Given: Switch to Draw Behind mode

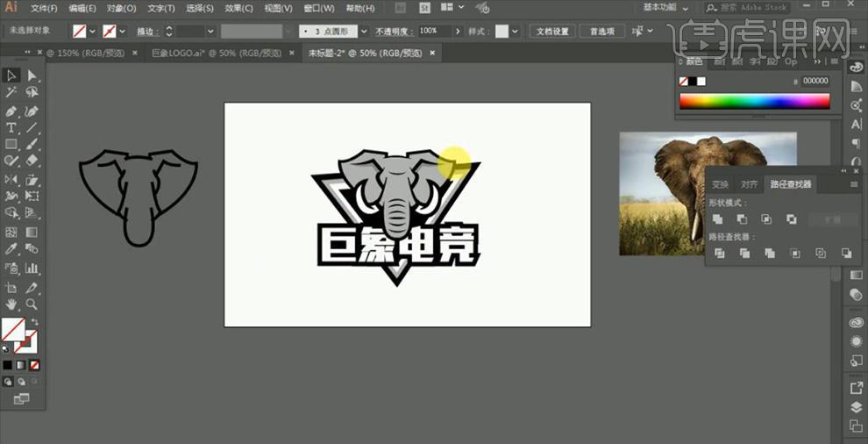Looking at the screenshot, I should [21, 382].
